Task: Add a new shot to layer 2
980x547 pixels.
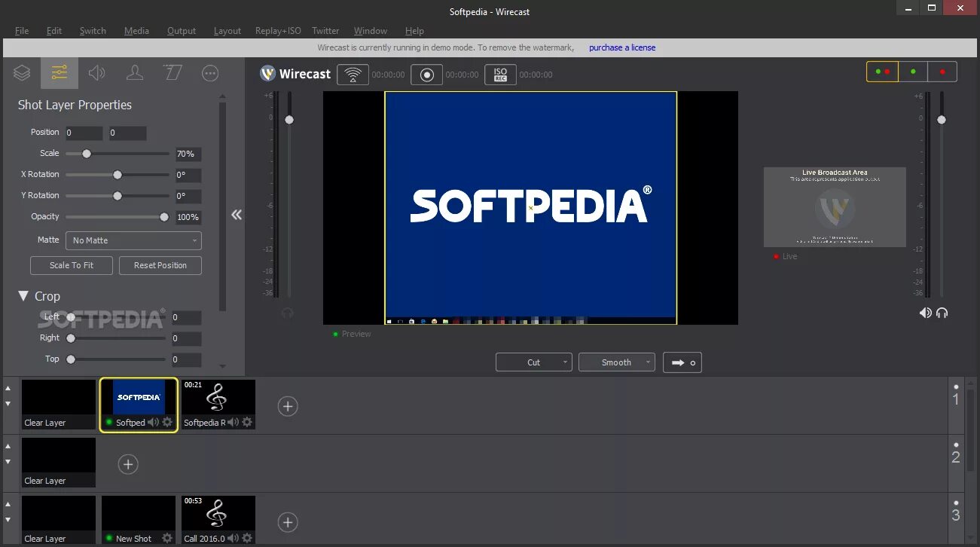Action: click(x=128, y=464)
